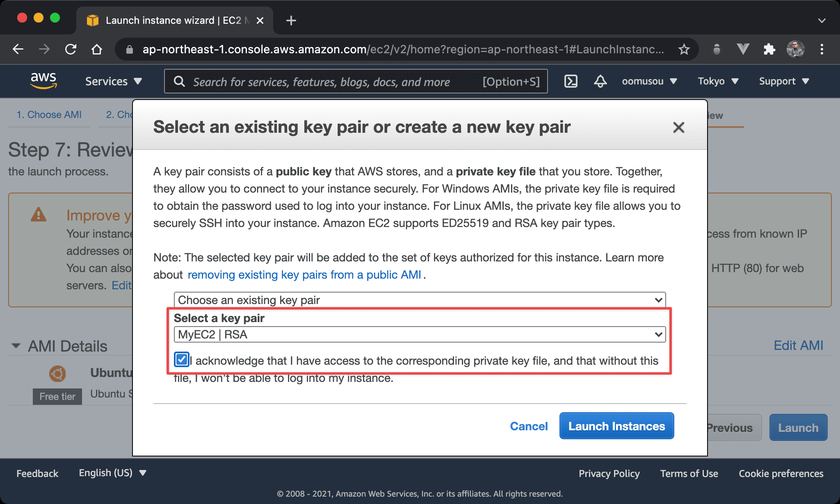Image resolution: width=840 pixels, height=504 pixels.
Task: Expand the key pair type dropdown
Action: pos(659,334)
